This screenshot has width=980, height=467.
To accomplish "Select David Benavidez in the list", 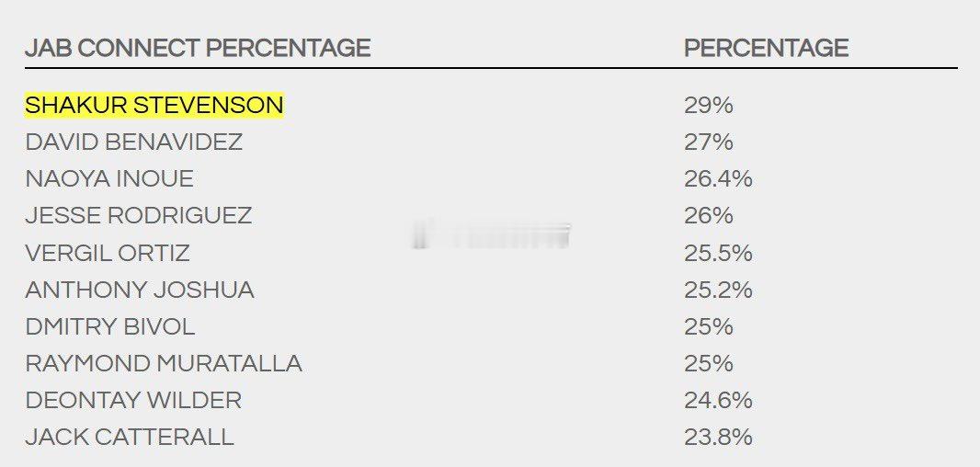I will (133, 142).
